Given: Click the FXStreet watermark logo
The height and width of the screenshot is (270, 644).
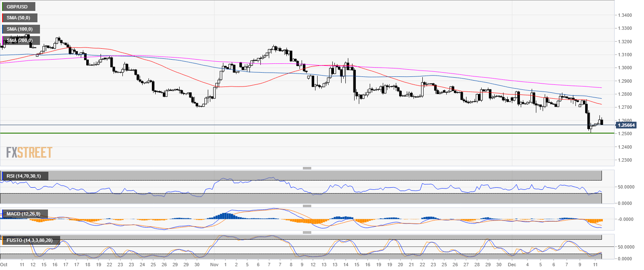Looking at the screenshot, I should click(29, 152).
